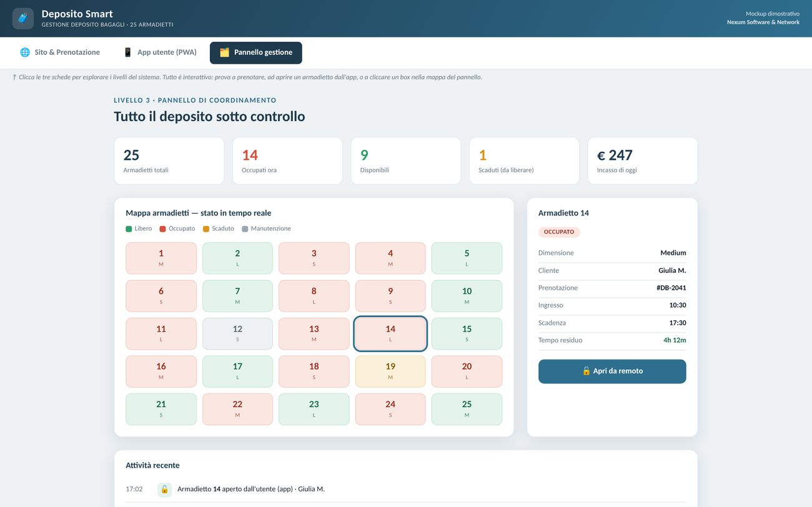
Task: Click locker 7 box
Action: tap(237, 296)
